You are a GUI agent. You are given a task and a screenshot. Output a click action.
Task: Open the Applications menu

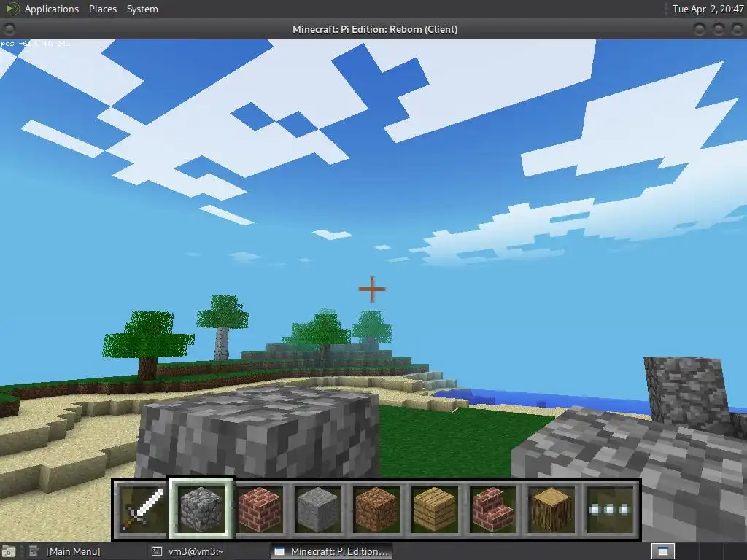52,9
